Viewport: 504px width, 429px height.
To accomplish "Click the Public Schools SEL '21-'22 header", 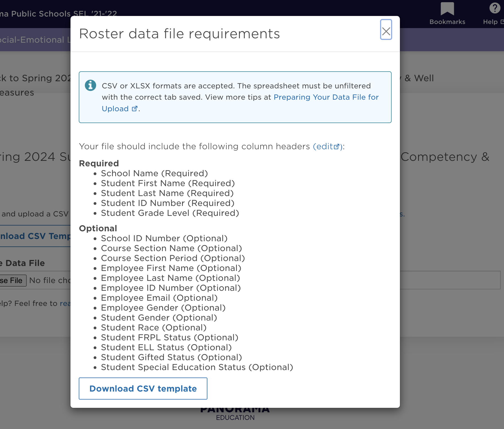I will click(58, 13).
